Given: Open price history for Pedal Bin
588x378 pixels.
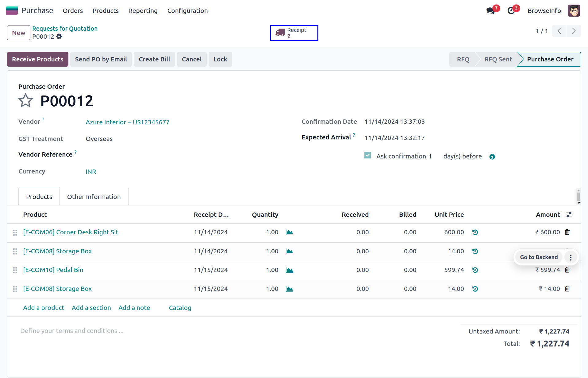Looking at the screenshot, I should (x=475, y=270).
